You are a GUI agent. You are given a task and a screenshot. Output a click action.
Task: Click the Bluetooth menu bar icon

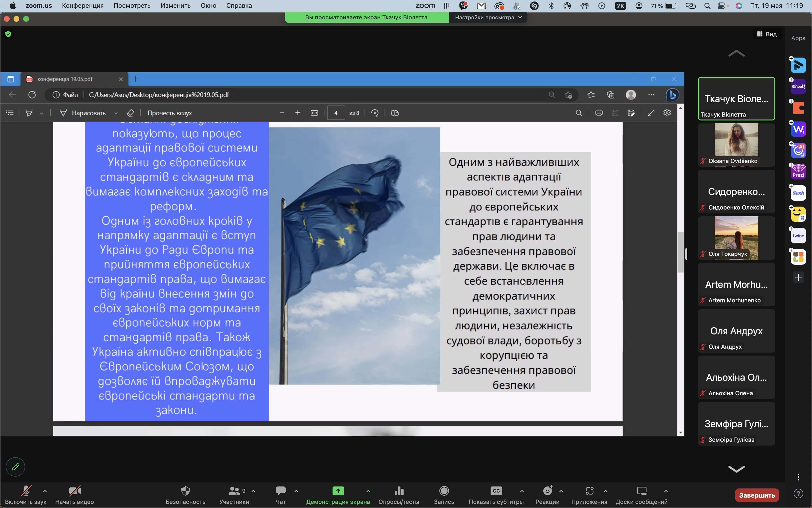[551, 6]
